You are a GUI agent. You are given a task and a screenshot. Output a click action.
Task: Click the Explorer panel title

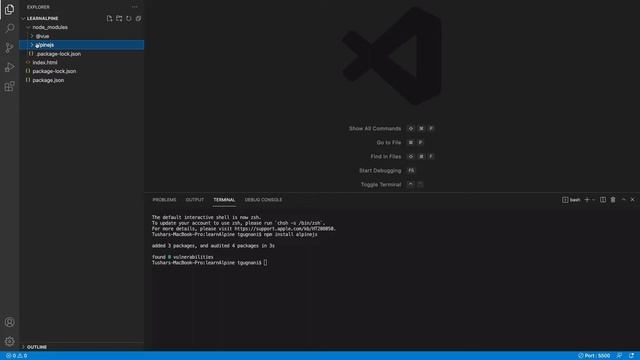[38, 7]
